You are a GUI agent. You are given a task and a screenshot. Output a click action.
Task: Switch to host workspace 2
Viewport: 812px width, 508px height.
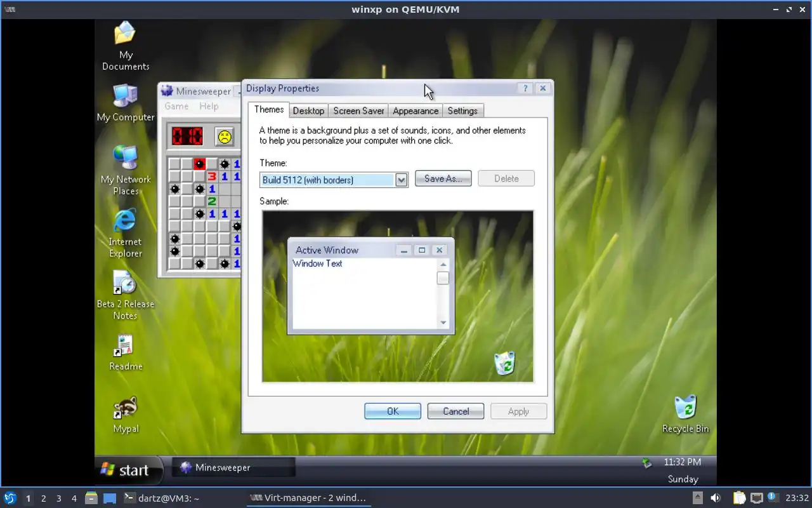[x=43, y=498]
